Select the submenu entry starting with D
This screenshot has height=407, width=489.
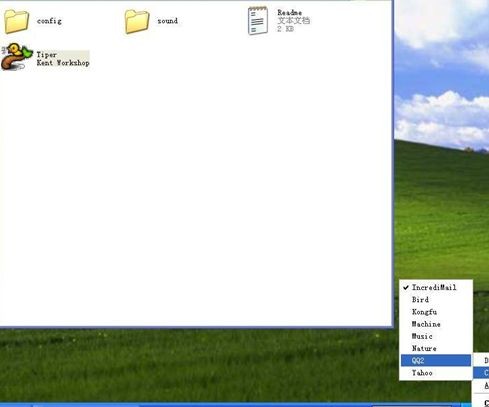[x=482, y=360]
